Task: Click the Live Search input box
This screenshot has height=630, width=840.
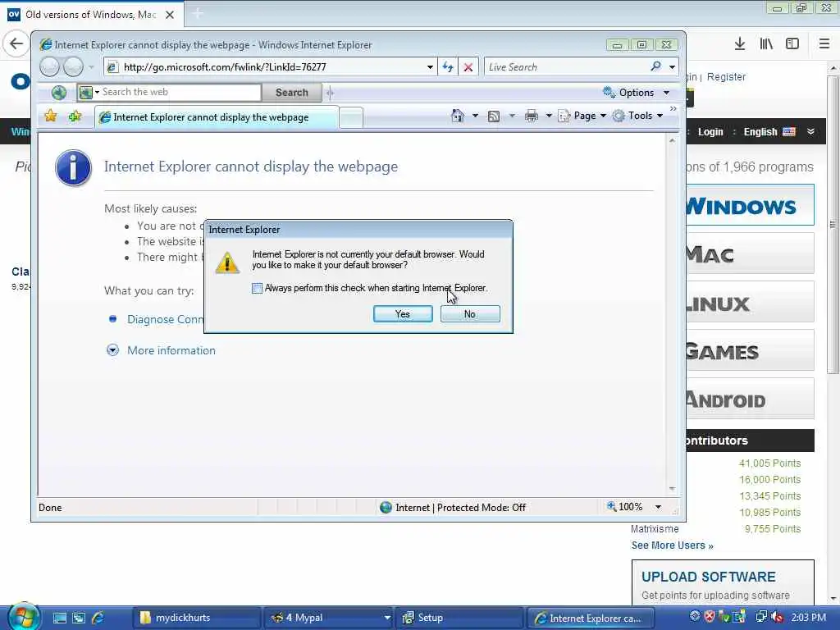Action: [x=565, y=67]
